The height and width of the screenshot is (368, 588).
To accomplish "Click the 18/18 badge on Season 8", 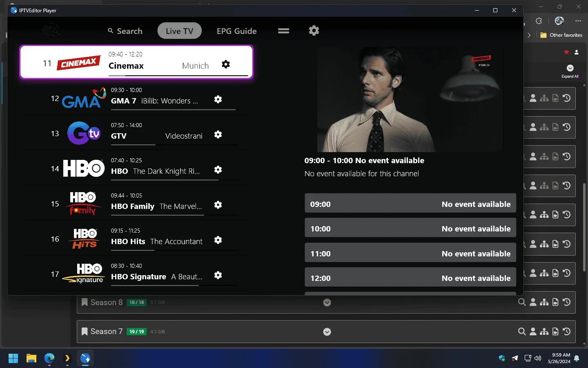I will coord(137,303).
